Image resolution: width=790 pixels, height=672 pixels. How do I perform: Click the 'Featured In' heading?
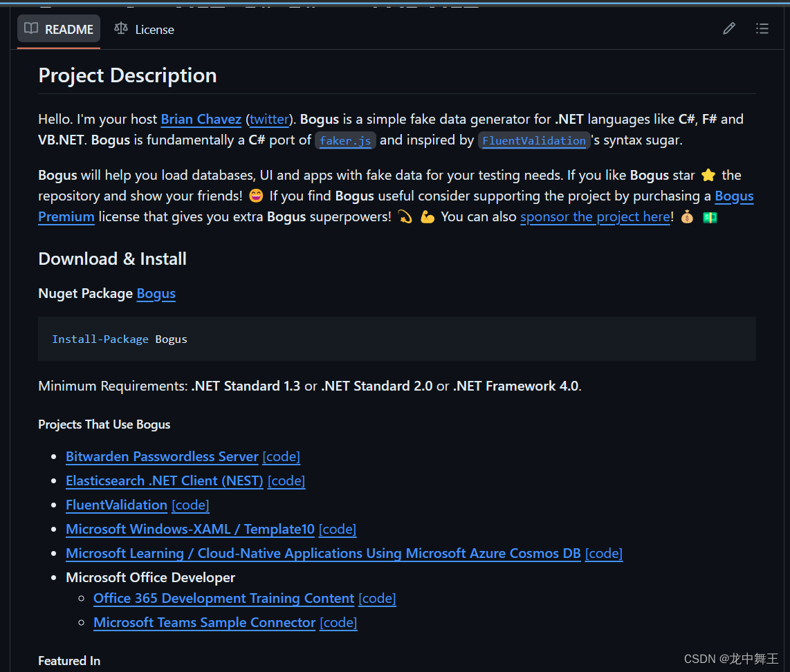pos(69,660)
